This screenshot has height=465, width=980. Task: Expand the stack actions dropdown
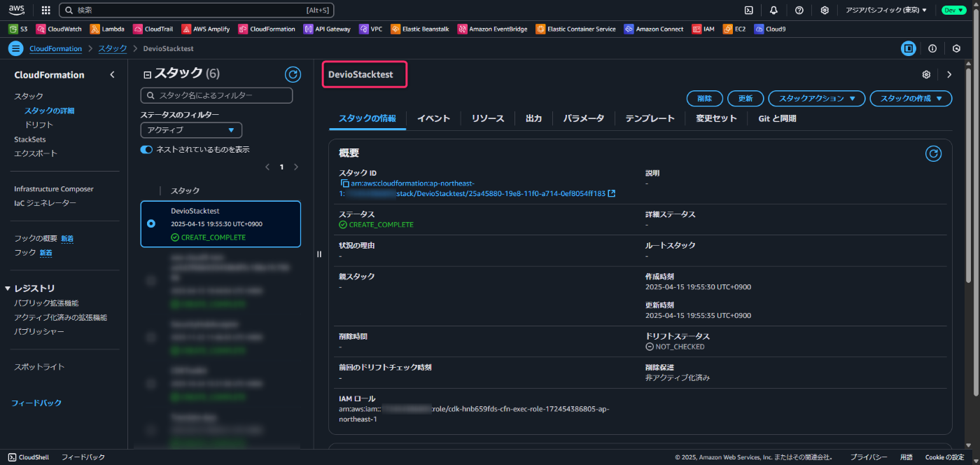pyautogui.click(x=817, y=99)
